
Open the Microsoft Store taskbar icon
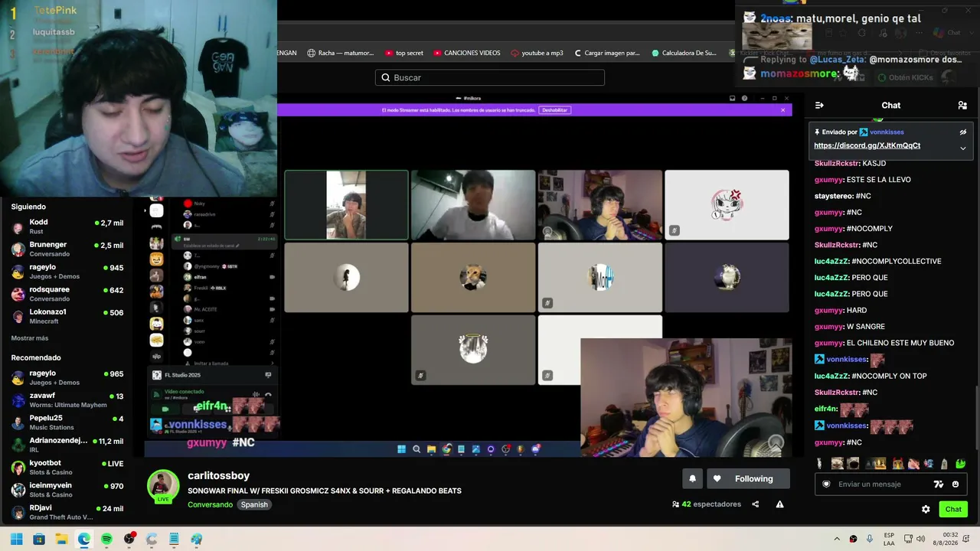[x=39, y=540]
